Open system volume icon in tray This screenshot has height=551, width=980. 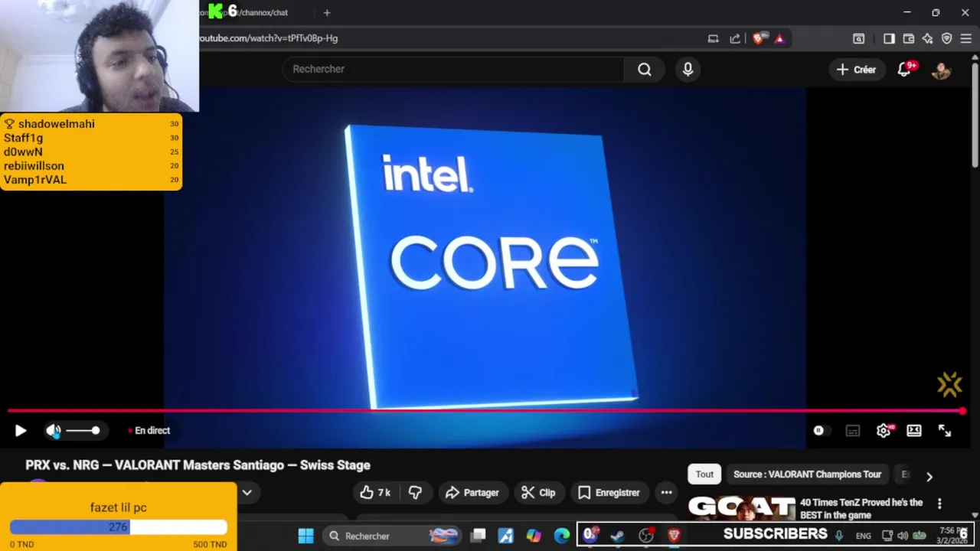pos(903,536)
